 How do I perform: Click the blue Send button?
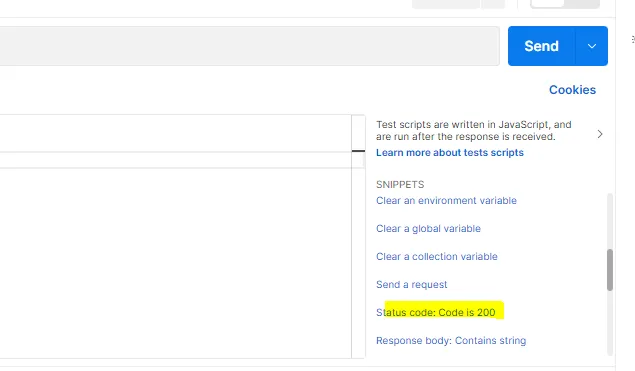tap(541, 46)
